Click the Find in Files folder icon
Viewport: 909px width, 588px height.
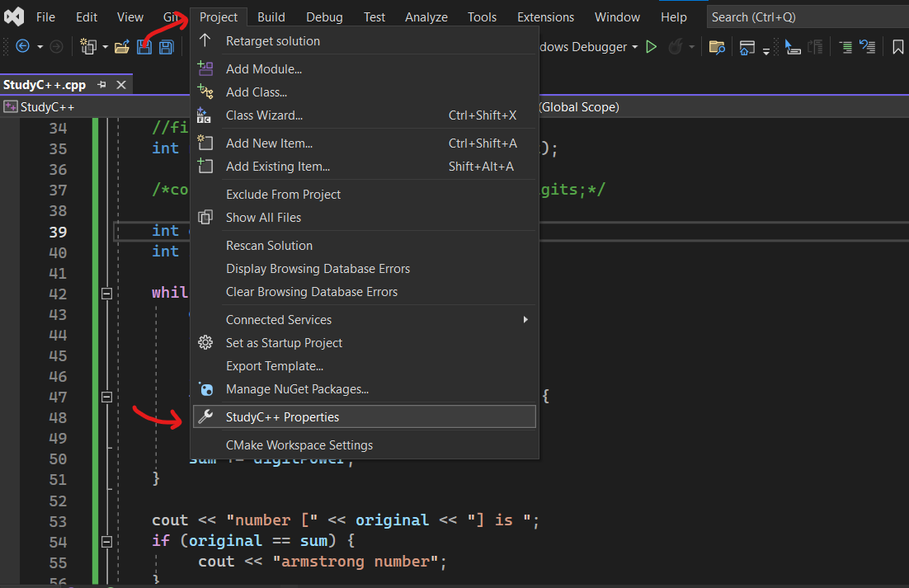tap(717, 47)
